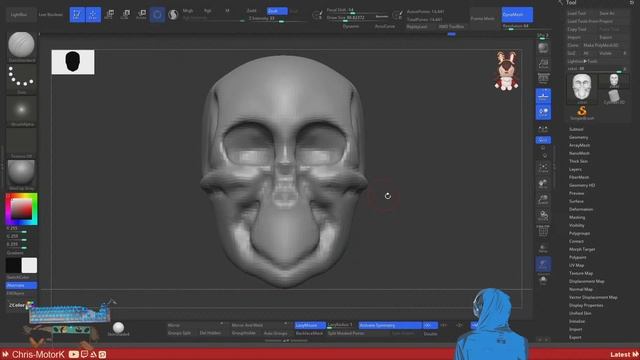Click the BPR render icon in right shelf
640x360 pixels.
tap(543, 48)
